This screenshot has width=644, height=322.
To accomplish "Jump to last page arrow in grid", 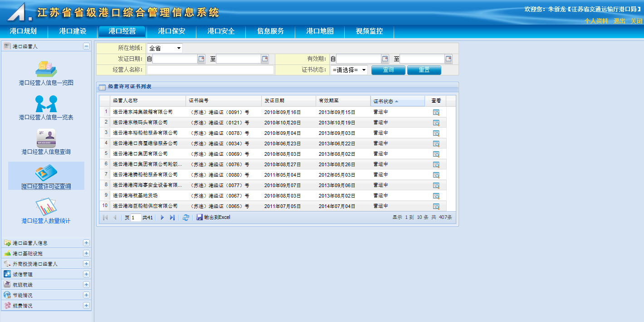I will tap(172, 218).
